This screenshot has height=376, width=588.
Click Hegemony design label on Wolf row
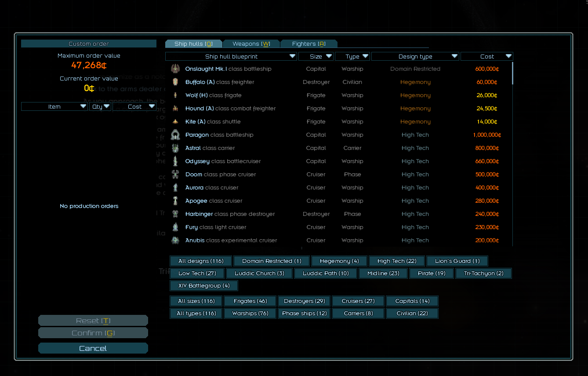(415, 95)
